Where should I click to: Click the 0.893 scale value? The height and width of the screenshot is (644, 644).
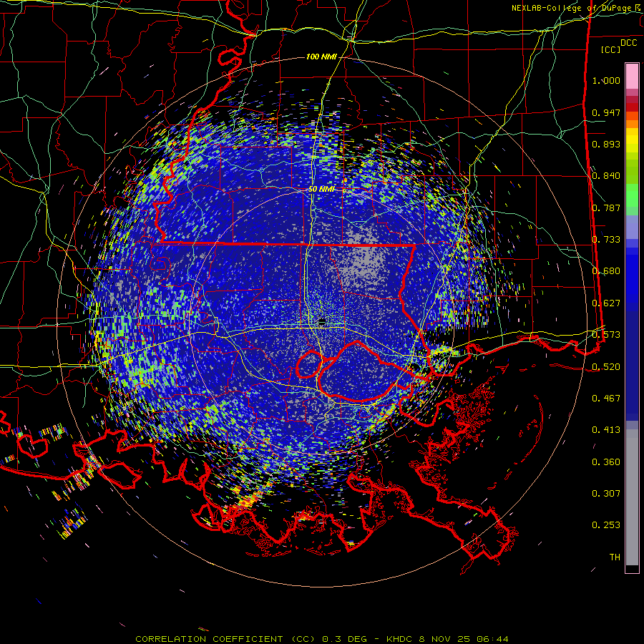606,144
